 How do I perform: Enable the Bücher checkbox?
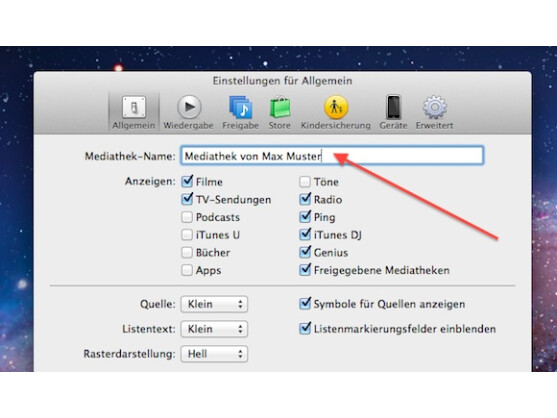[x=187, y=253]
